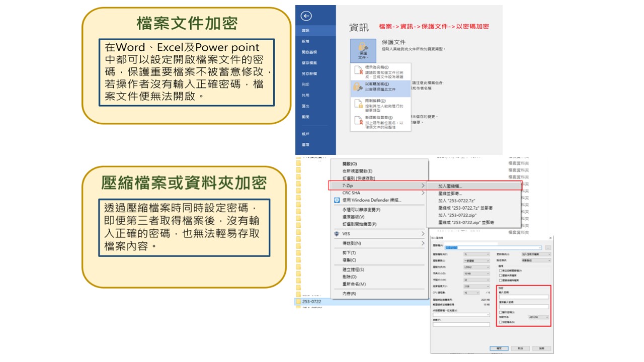Click the 新增數位簽章 ribbon document icon

(358, 121)
